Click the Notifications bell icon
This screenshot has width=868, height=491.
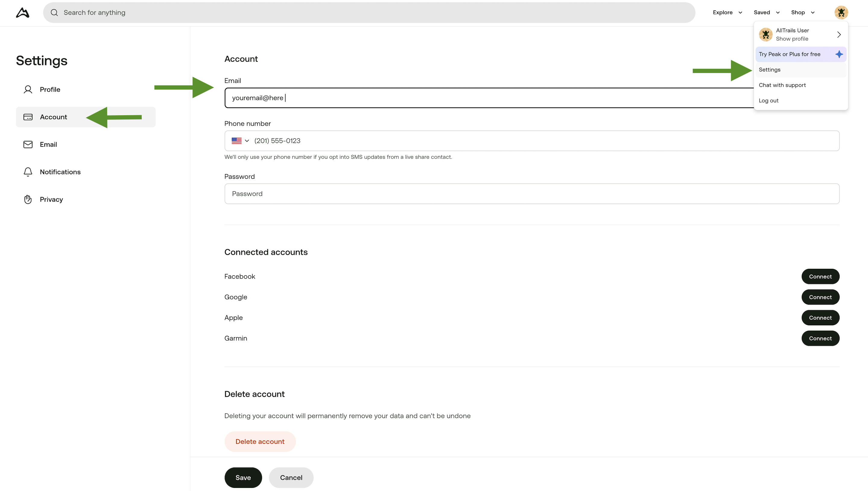click(x=28, y=172)
